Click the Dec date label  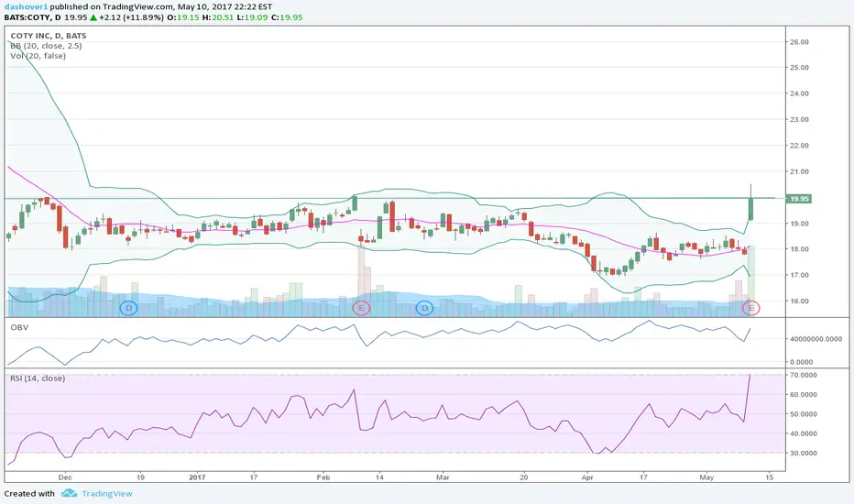point(65,477)
